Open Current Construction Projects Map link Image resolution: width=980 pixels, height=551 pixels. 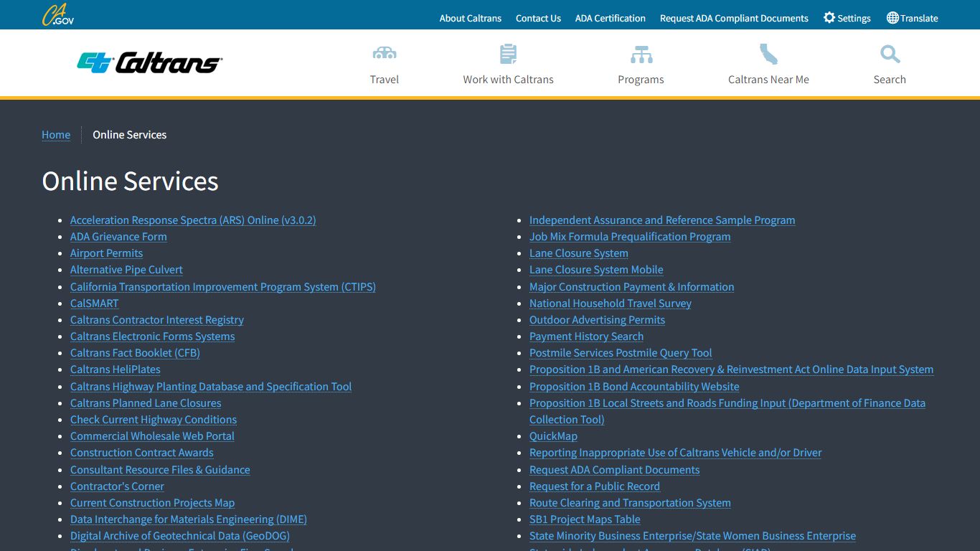click(152, 503)
